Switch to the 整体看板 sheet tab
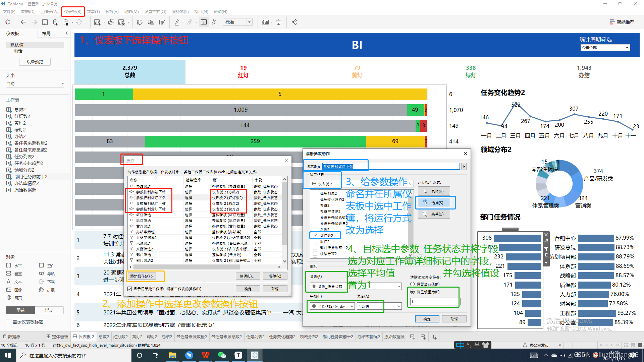This screenshot has width=644, height=362. coord(57,337)
